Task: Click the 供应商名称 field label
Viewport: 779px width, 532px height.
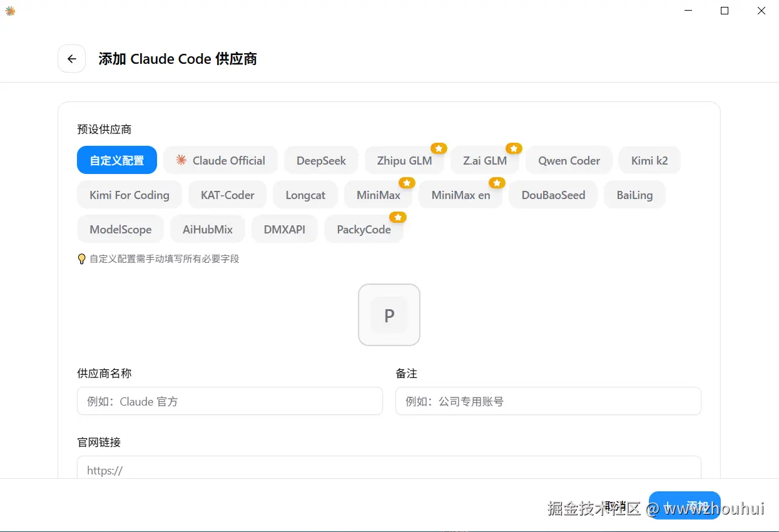Action: coord(104,373)
